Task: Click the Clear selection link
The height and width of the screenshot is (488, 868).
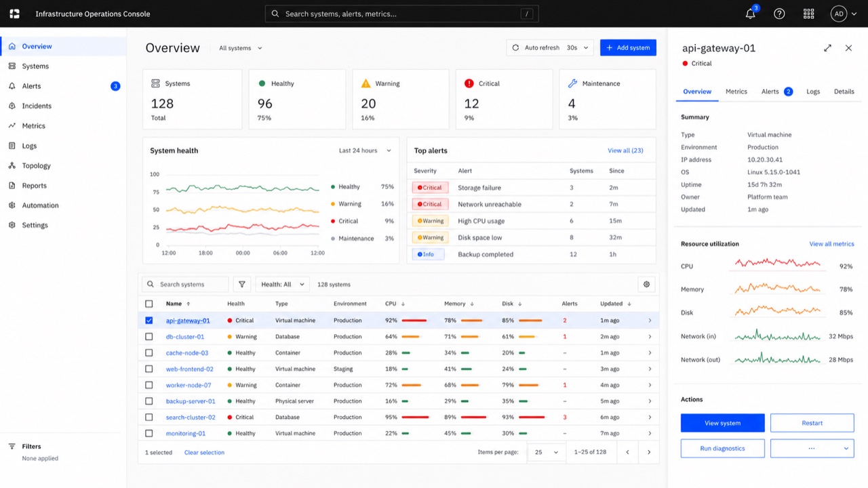Action: click(x=204, y=453)
